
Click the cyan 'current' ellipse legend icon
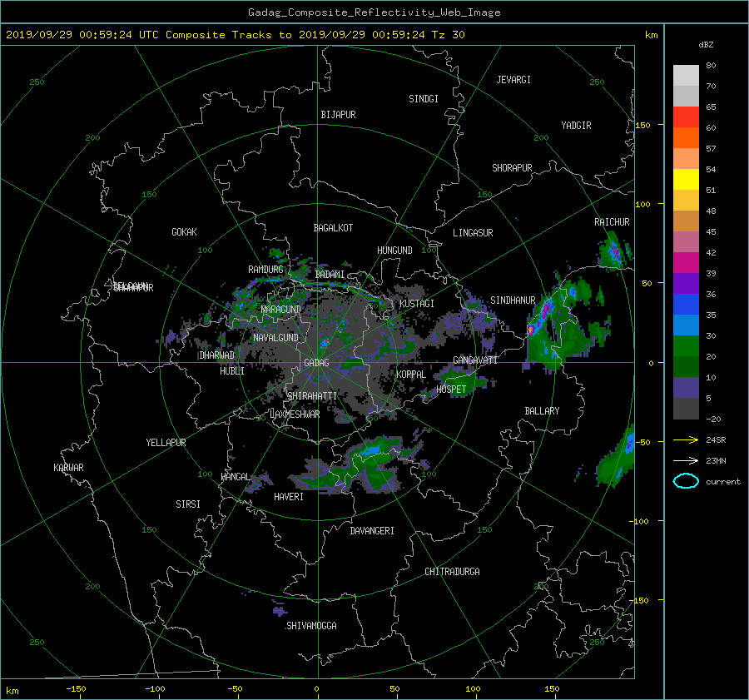coord(686,481)
